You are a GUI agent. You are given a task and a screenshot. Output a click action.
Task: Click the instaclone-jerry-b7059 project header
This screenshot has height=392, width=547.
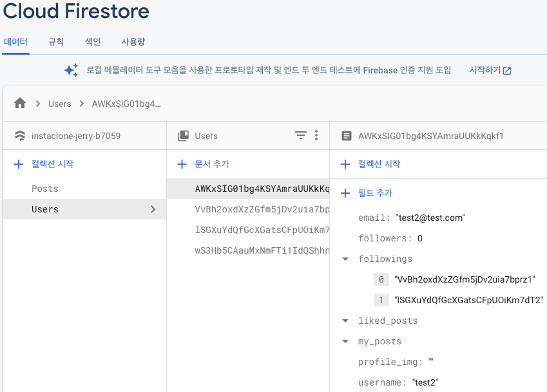(x=75, y=136)
